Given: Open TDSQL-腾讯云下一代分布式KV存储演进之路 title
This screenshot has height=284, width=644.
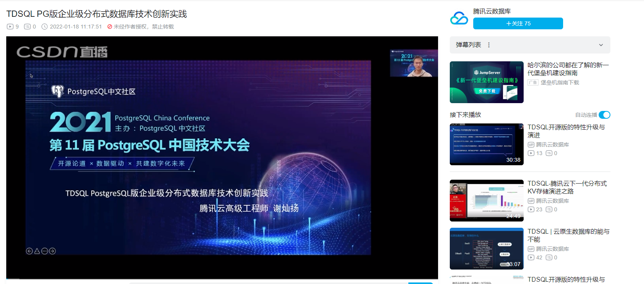Looking at the screenshot, I should (567, 187).
